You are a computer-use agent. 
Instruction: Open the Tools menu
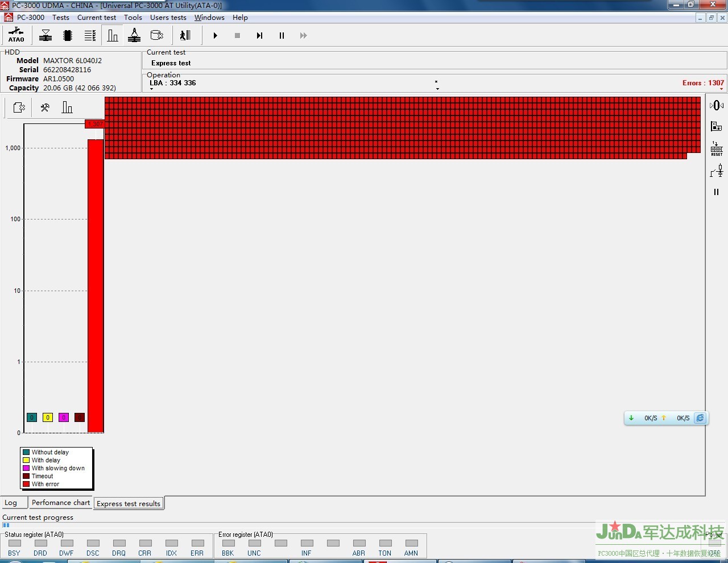tap(133, 18)
